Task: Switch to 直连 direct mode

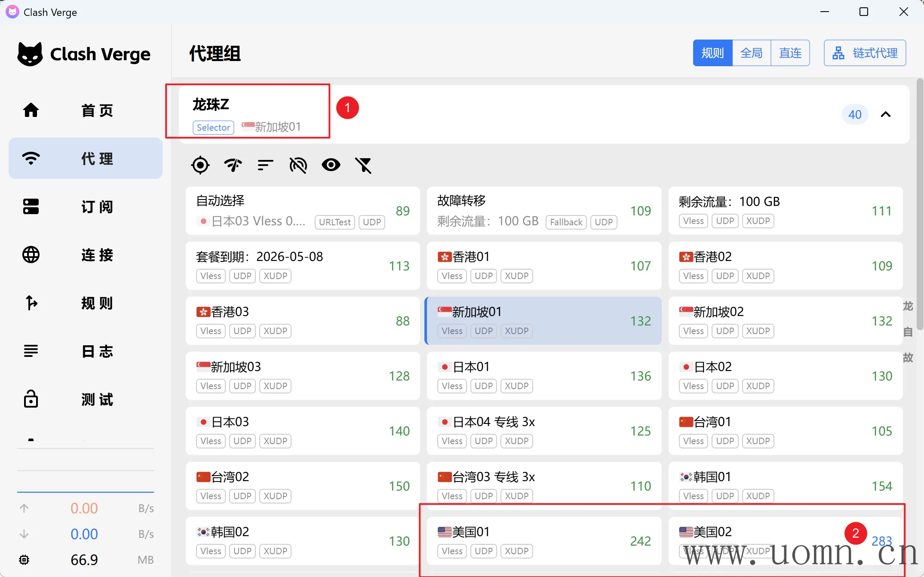Action: click(x=790, y=53)
